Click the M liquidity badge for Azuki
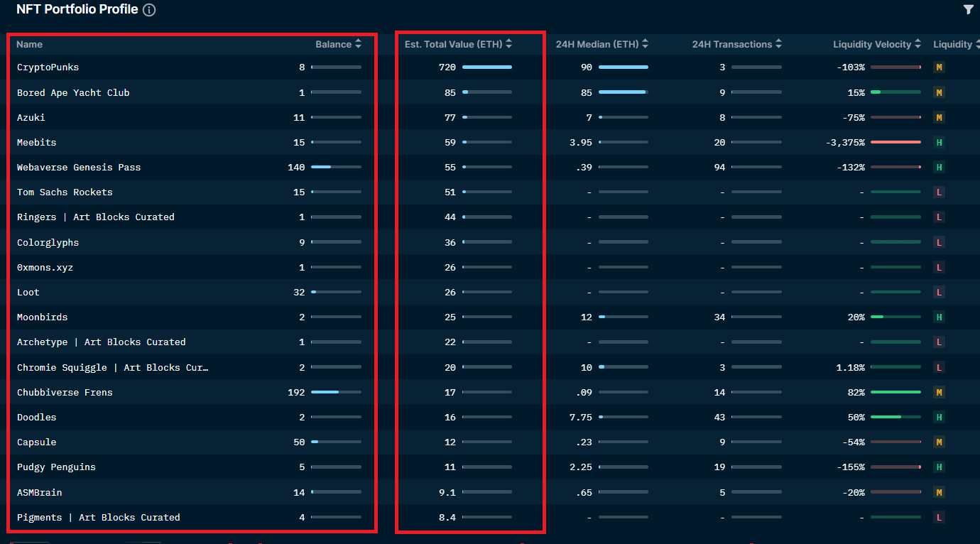The image size is (980, 544). click(x=939, y=117)
